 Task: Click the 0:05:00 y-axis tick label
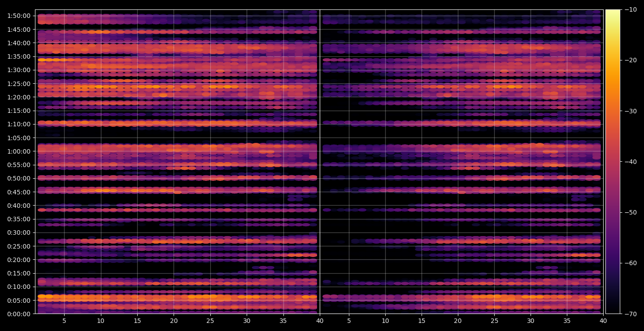click(19, 300)
